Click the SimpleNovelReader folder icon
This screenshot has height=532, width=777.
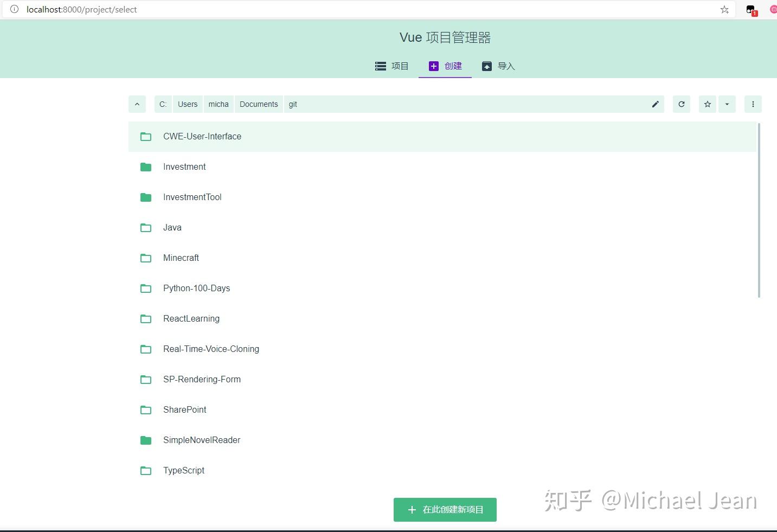click(x=145, y=440)
